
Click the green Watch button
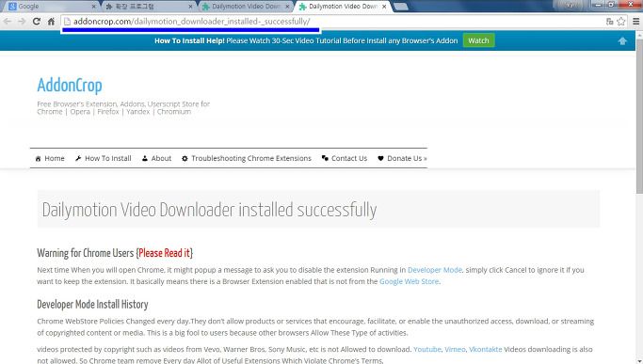click(478, 40)
